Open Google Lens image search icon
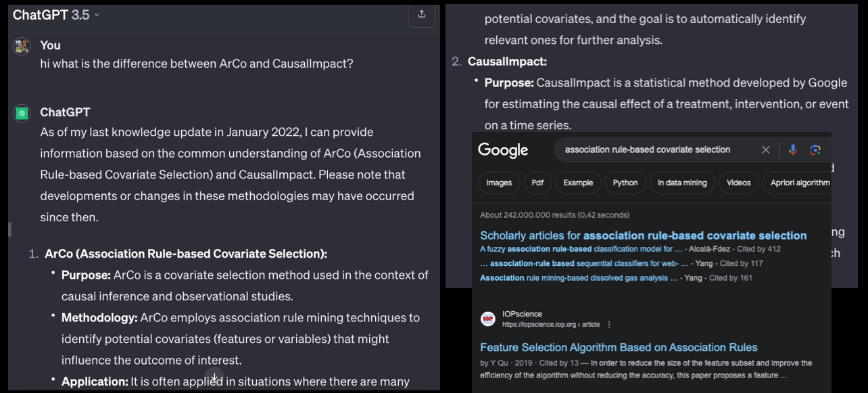The width and height of the screenshot is (868, 393). (x=815, y=149)
